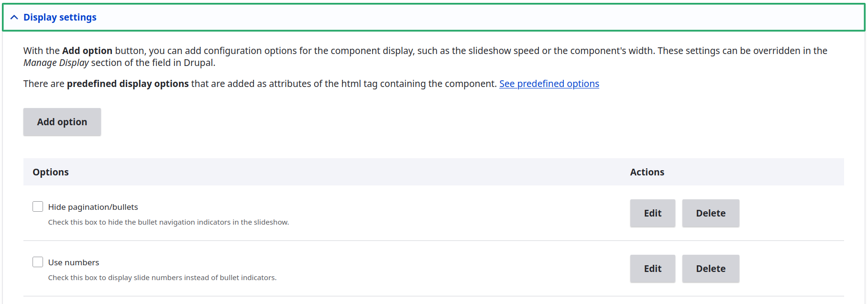Click the chevron next to Display settings
Viewport: 868px width, 304px height.
coord(14,17)
